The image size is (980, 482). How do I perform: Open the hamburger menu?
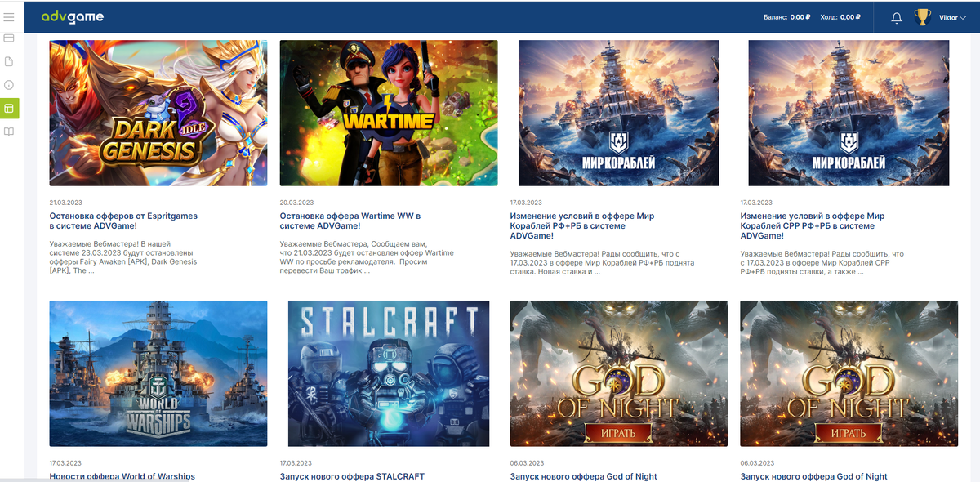tap(9, 16)
